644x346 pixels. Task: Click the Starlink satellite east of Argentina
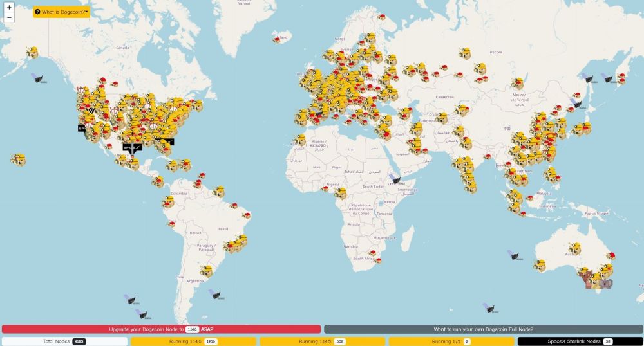coord(215,294)
